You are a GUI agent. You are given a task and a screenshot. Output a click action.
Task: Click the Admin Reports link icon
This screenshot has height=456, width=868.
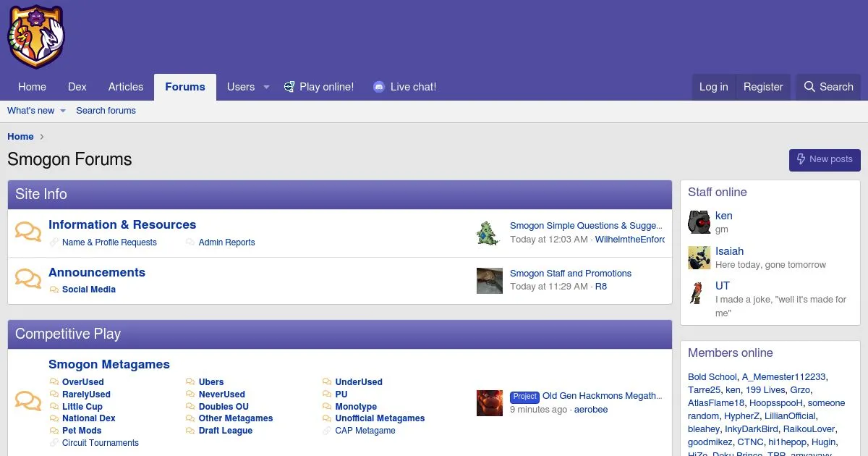190,242
